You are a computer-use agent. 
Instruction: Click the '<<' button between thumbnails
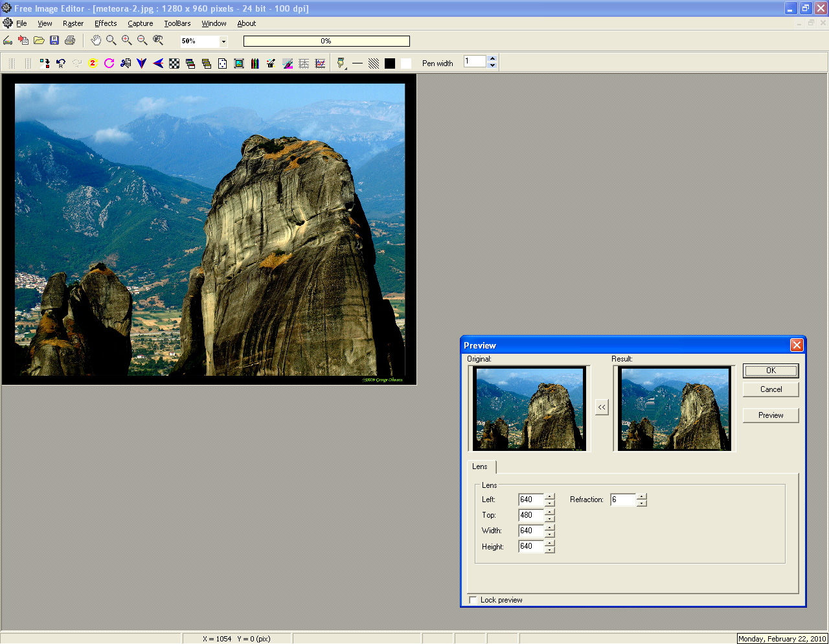(x=602, y=407)
